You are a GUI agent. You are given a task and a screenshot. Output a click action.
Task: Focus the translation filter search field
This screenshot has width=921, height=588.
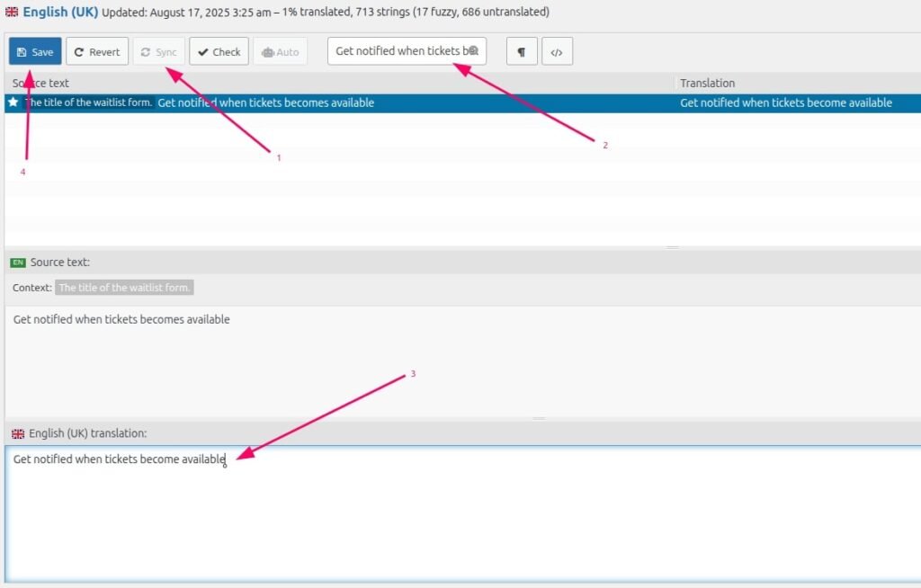tap(398, 51)
